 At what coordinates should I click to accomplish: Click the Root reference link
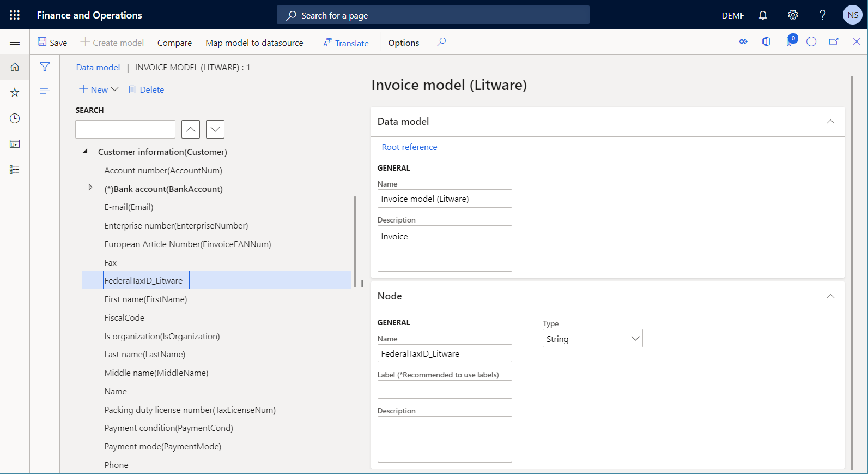coord(409,147)
